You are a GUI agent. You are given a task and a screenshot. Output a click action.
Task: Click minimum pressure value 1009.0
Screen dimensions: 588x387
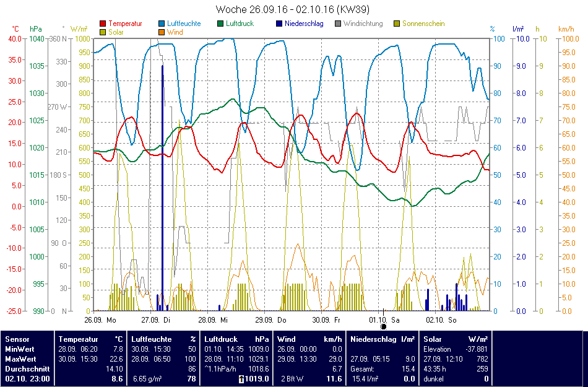click(259, 349)
